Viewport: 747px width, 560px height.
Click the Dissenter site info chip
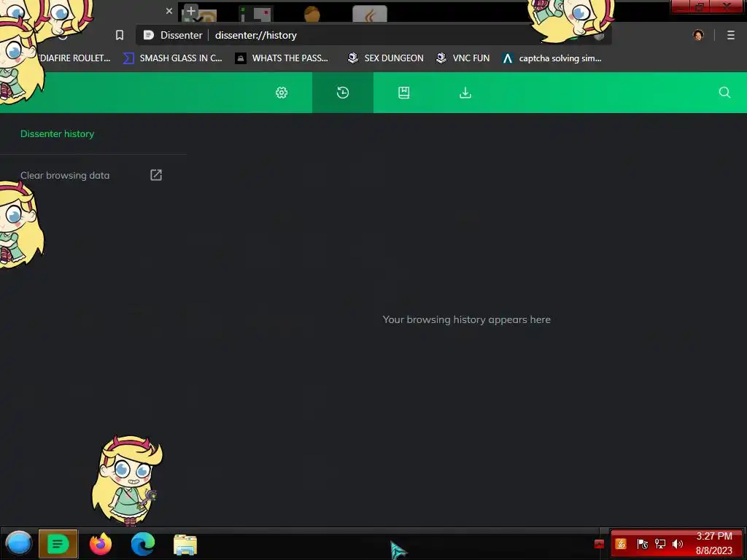pyautogui.click(x=174, y=35)
